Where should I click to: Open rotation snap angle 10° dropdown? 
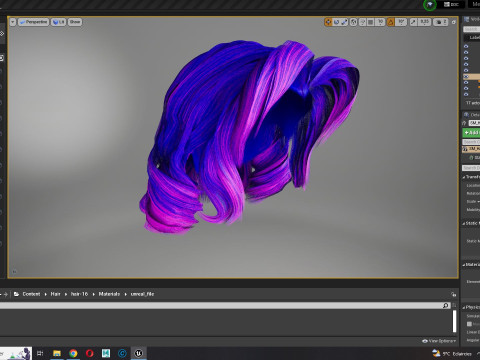pyautogui.click(x=401, y=22)
